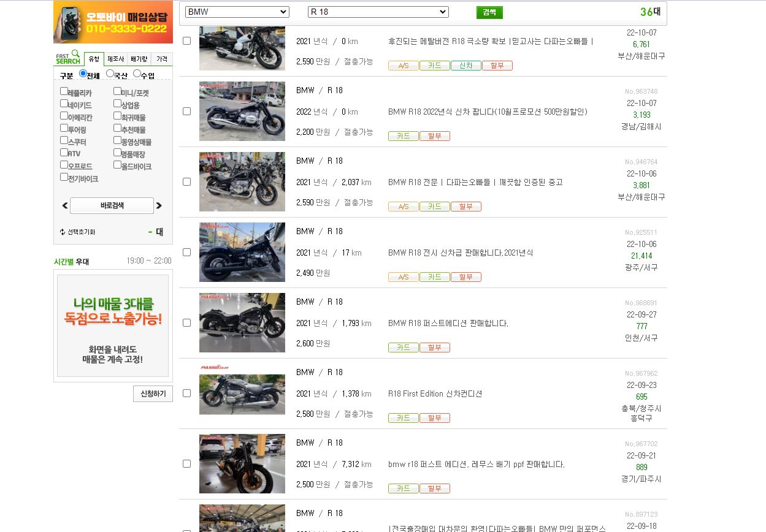Tick the checkbox for the 1,793 km listing
The height and width of the screenshot is (532, 766).
coord(186,323)
